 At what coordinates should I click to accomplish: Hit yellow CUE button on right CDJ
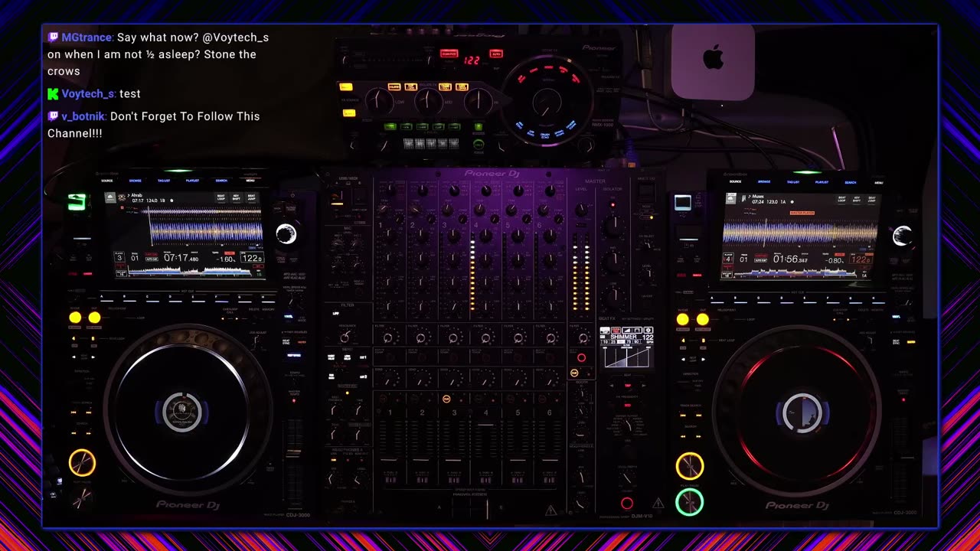click(x=689, y=466)
